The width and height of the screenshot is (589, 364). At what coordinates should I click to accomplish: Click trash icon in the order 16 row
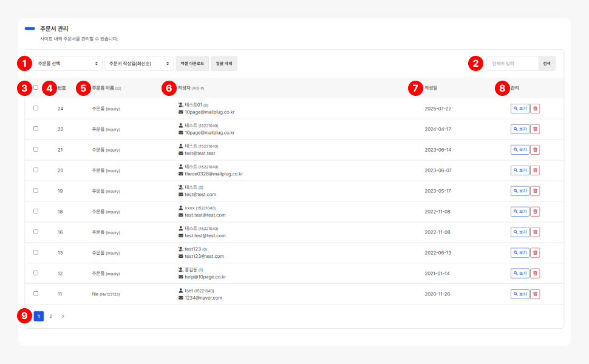535,232
